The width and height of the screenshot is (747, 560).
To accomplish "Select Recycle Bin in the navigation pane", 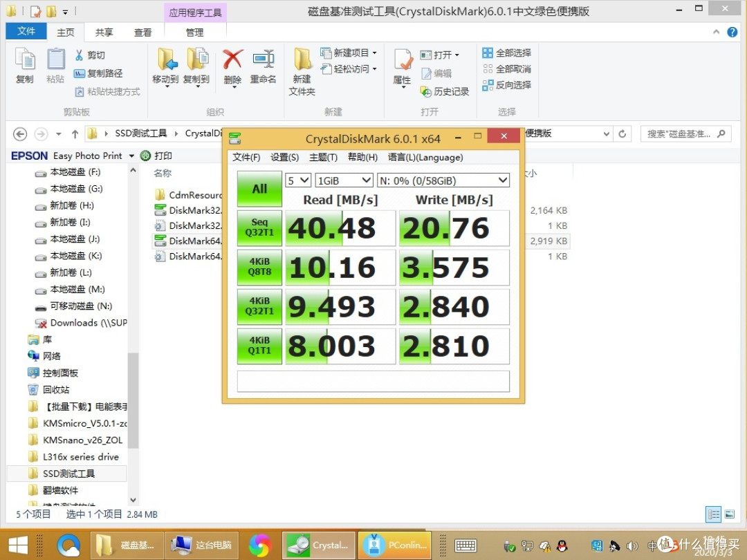I will (x=49, y=389).
